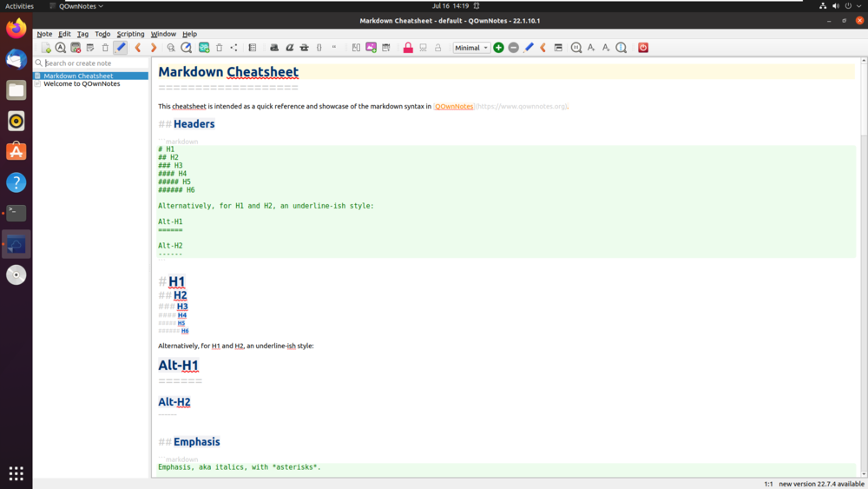Click the Alt-H1 heading text

(x=178, y=366)
